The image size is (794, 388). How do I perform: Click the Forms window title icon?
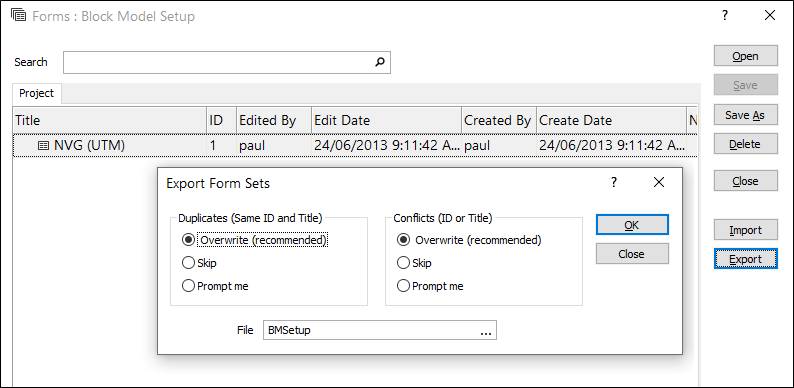[18, 15]
